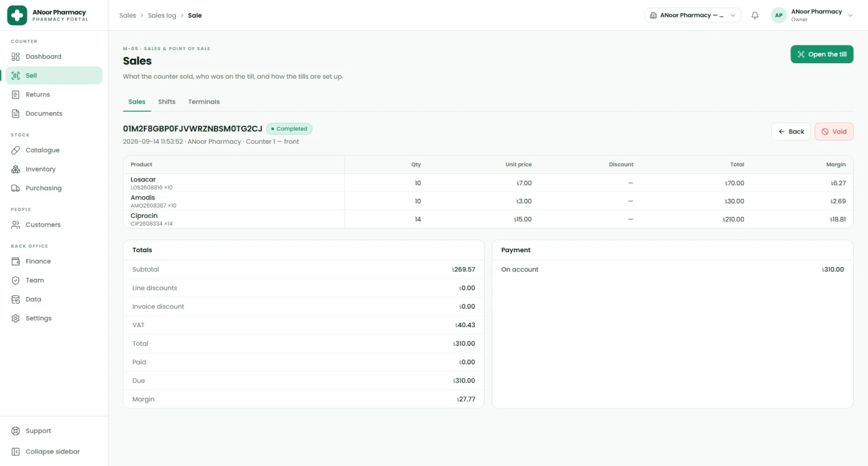Open the Catalogue section
The width and height of the screenshot is (868, 466).
pos(54,150)
